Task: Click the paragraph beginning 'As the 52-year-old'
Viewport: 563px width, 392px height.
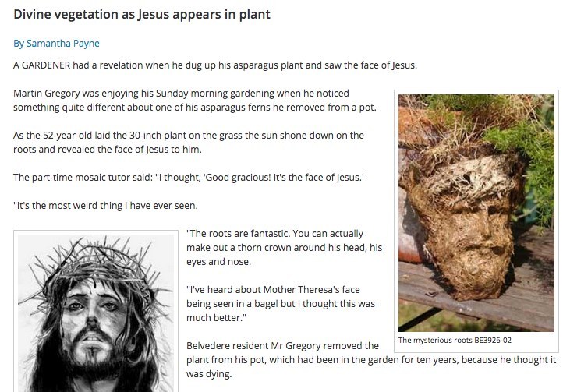Action: (189, 143)
